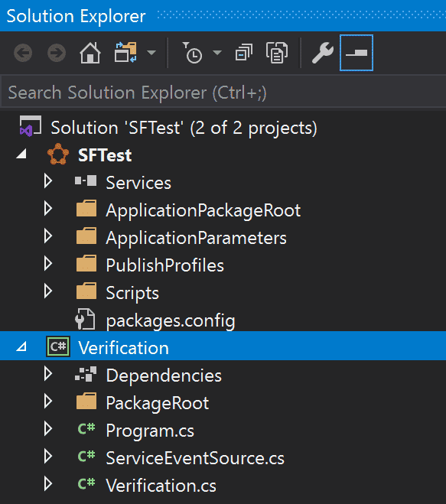This screenshot has height=504, width=446.
Task: Expand the Services node
Action: (48, 181)
